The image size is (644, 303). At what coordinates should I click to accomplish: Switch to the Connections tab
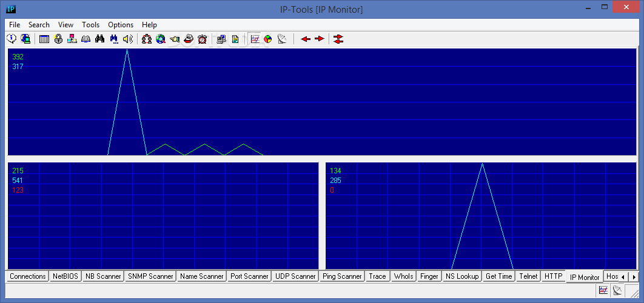[x=28, y=276]
